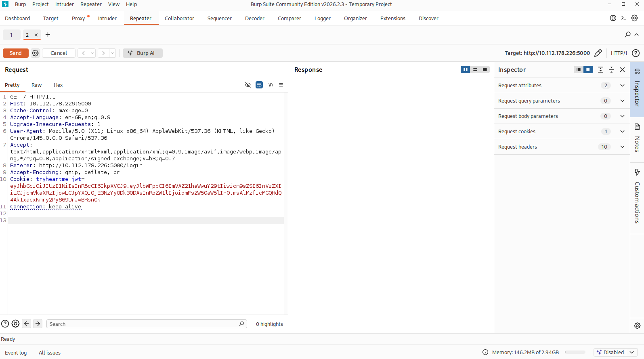Switch Inspector to docked-right layout
The width and height of the screenshot is (644, 359).
point(588,69)
